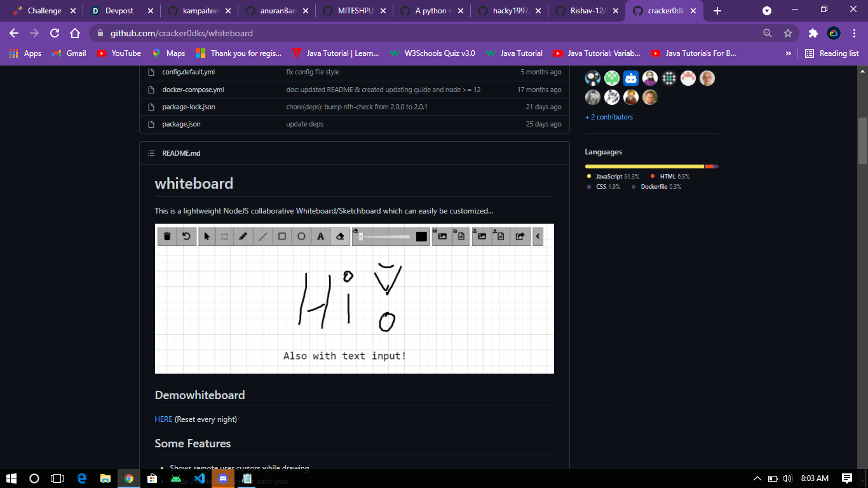The height and width of the screenshot is (488, 868).
Task: Click the HERE demo whiteboard link
Action: [163, 419]
